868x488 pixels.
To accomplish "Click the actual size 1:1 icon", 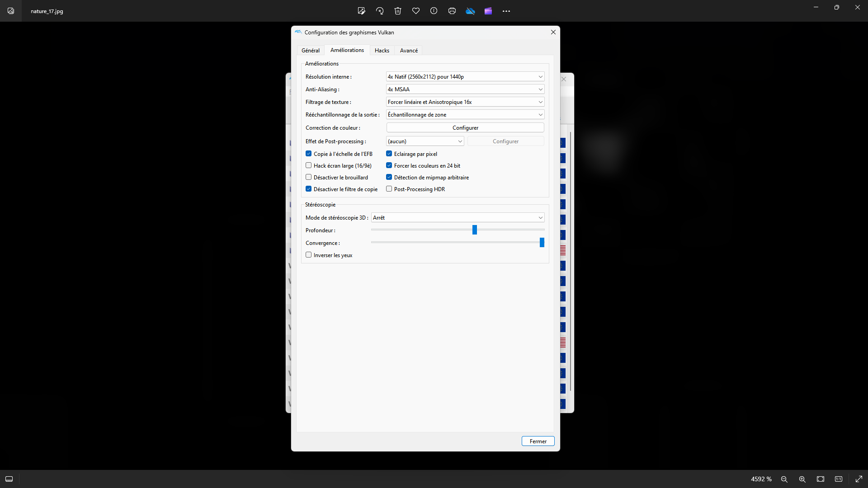I will 839,479.
